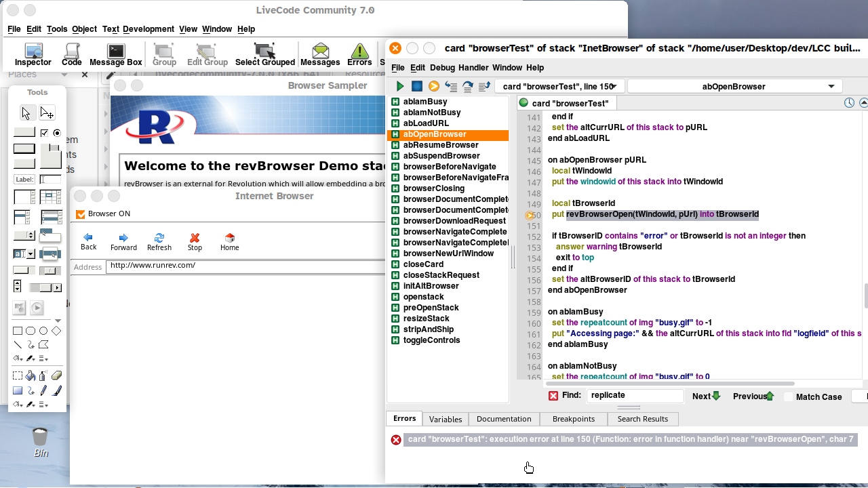Image resolution: width=868 pixels, height=488 pixels.
Task: Open Handler menu in script editor
Action: click(473, 68)
